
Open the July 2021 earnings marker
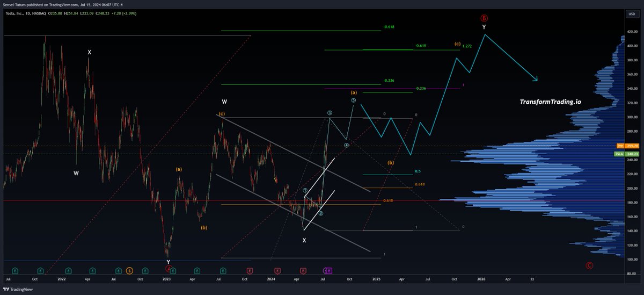(14, 270)
